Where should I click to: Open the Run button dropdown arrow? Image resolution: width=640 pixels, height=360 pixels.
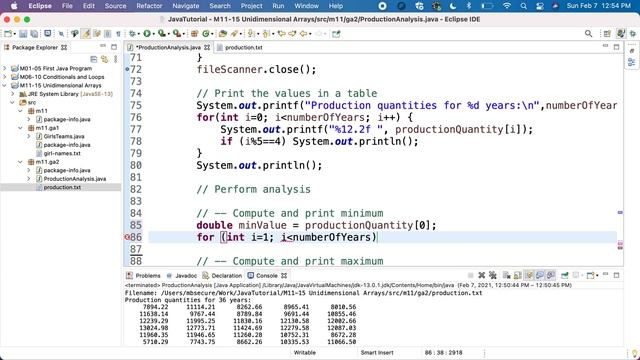coord(153,34)
